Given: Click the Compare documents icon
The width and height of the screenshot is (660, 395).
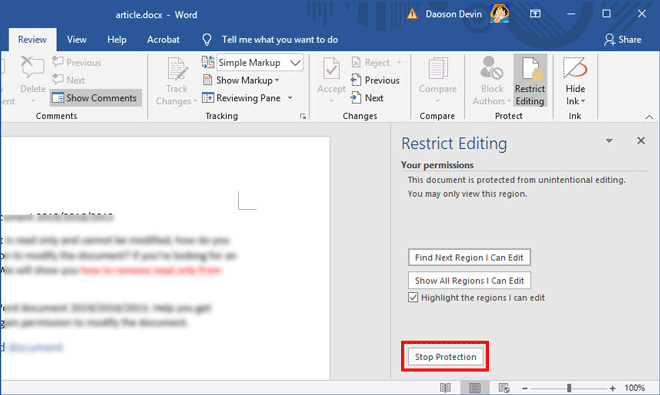Looking at the screenshot, I should (438, 69).
